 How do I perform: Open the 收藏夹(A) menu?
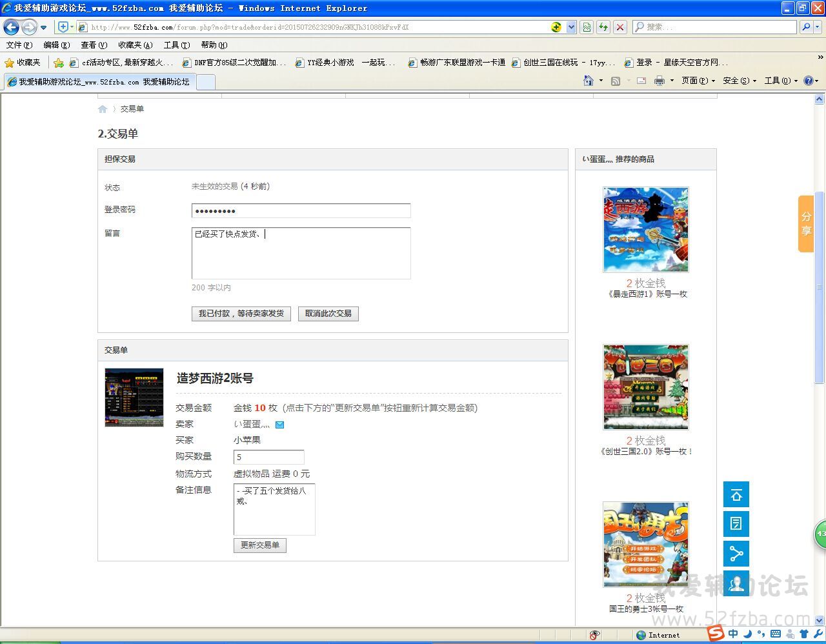point(135,45)
